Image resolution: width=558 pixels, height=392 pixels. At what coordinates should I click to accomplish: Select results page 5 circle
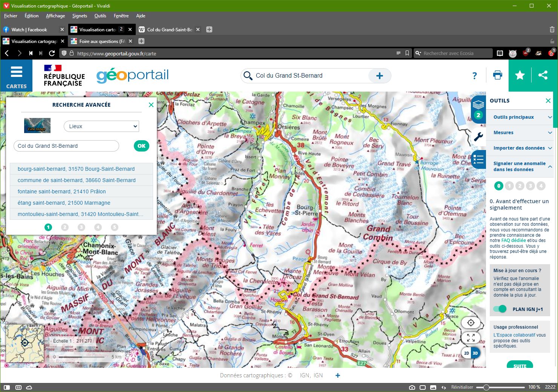point(115,227)
